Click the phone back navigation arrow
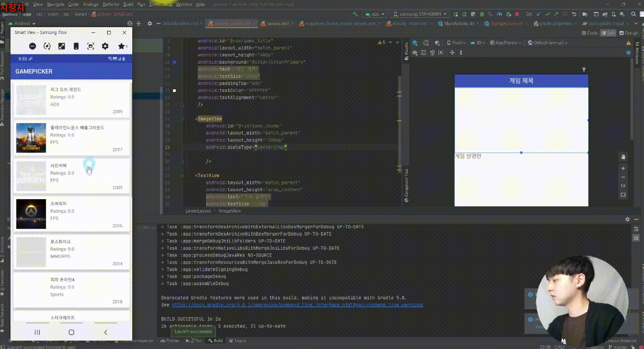The image size is (644, 349). pyautogui.click(x=106, y=332)
